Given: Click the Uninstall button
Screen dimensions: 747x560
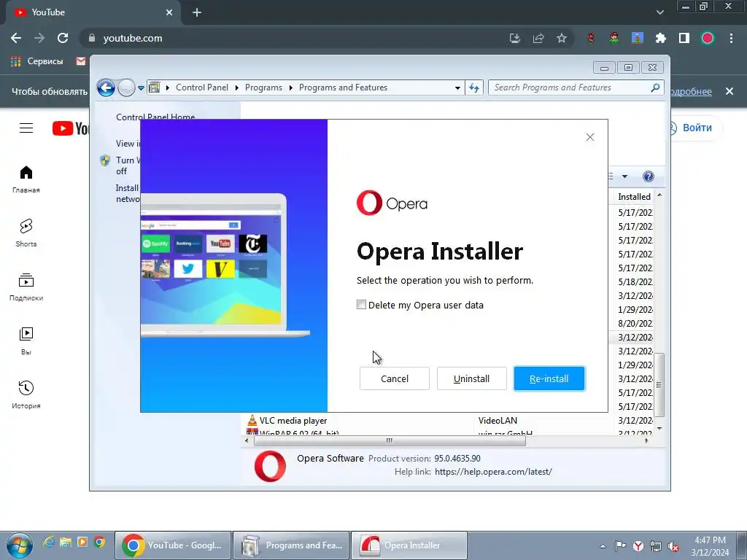Looking at the screenshot, I should (x=472, y=378).
